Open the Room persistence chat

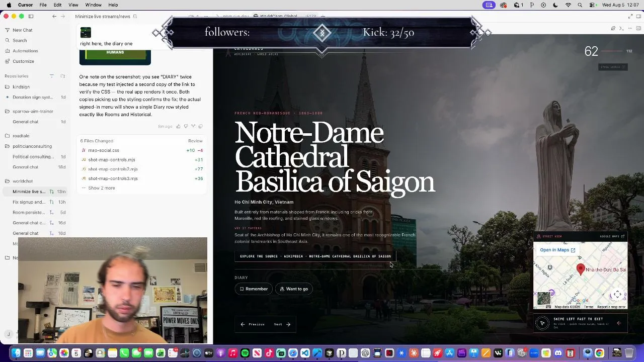tap(35, 212)
